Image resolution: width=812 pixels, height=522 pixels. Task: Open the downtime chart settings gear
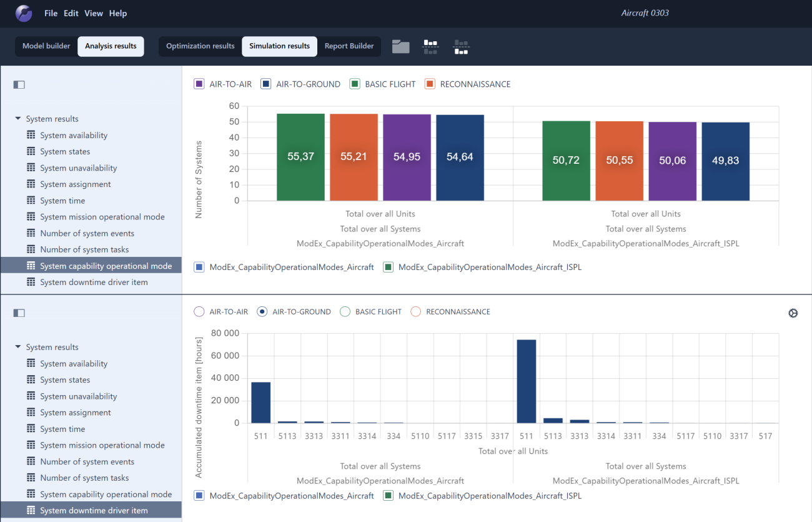[x=793, y=313]
